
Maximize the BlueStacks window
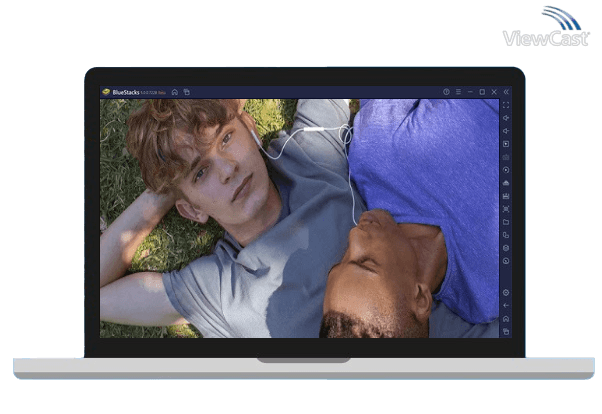[482, 92]
